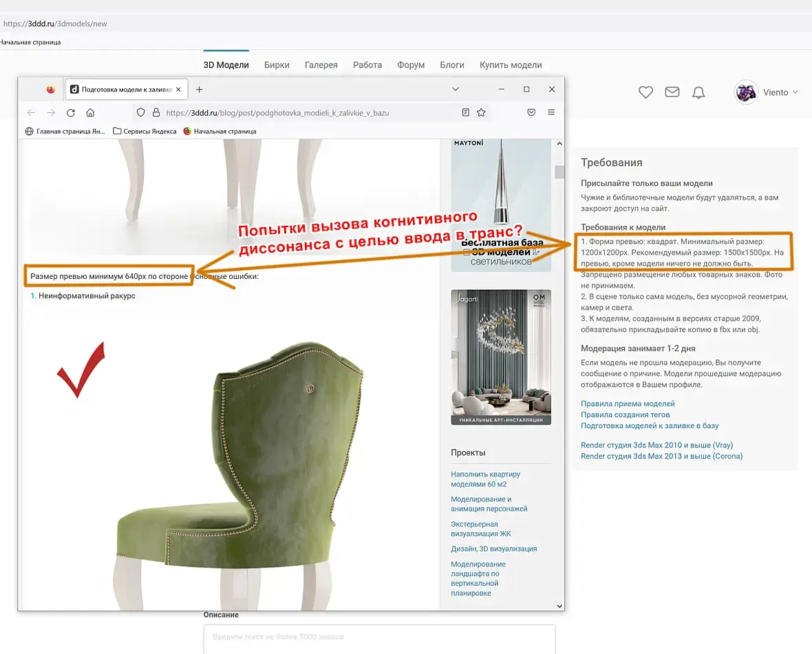
Task: Click the 'Требования' panel heading
Action: click(611, 162)
